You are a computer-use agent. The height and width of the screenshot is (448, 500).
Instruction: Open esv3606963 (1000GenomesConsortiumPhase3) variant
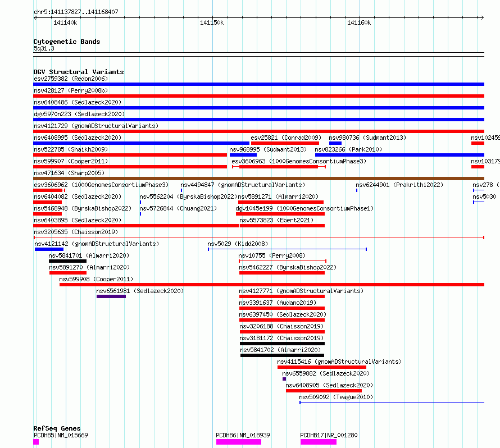pos(299,161)
